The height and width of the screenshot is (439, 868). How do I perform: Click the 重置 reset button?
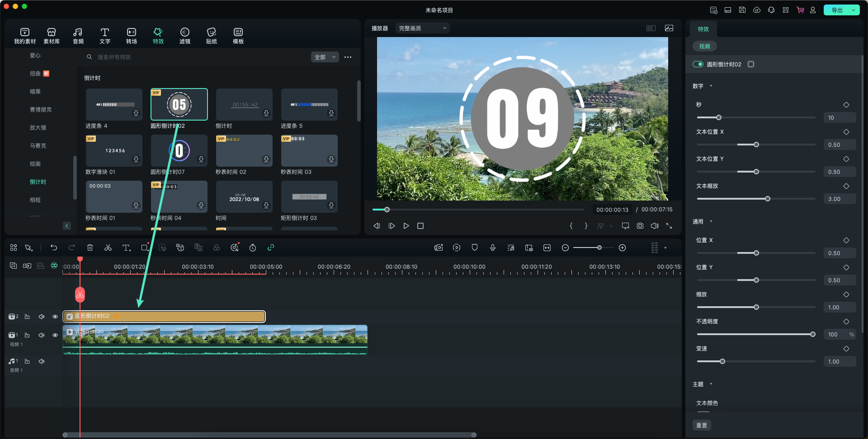click(x=702, y=425)
